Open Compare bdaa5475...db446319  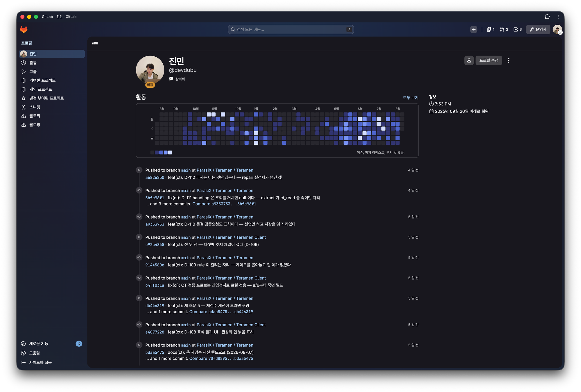click(x=221, y=312)
